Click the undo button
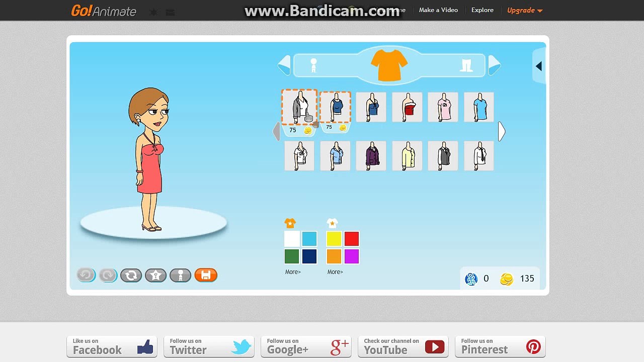Screen dimensions: 644x362 (86, 275)
